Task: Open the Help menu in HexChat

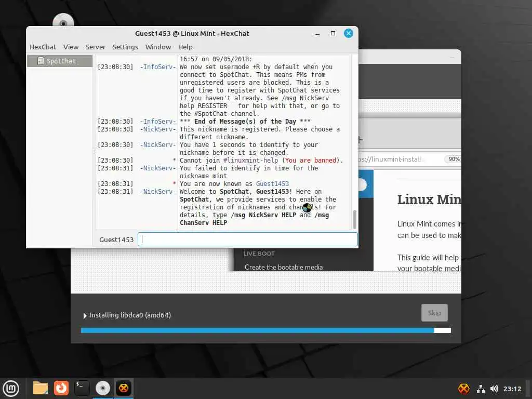Action: tap(185, 47)
